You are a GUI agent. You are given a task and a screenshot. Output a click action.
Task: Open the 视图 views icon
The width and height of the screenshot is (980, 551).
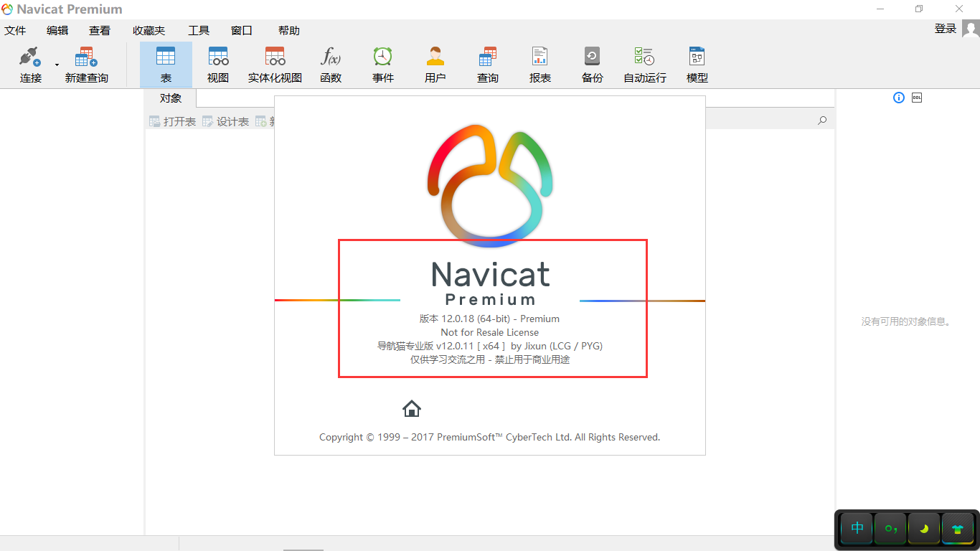(x=218, y=57)
